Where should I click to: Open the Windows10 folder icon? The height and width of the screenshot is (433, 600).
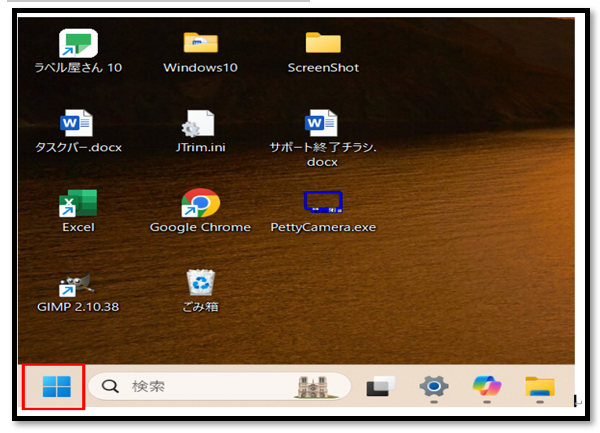(x=201, y=42)
